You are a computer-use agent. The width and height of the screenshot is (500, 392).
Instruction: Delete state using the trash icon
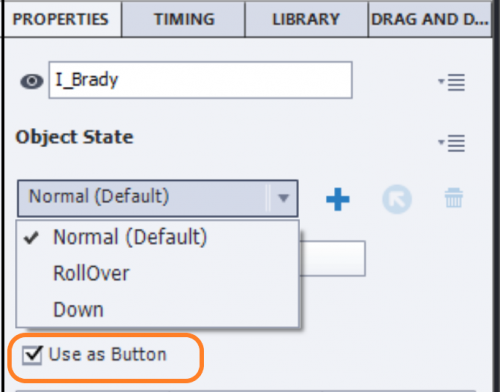click(454, 198)
